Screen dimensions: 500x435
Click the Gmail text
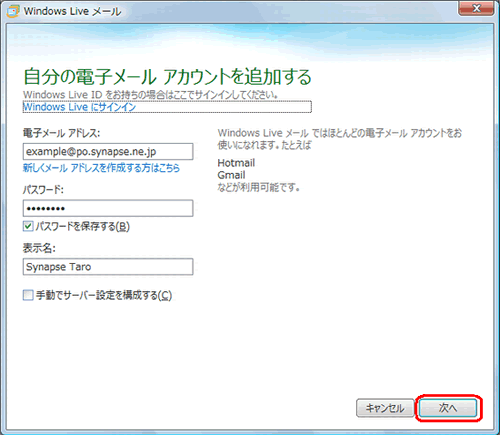pos(231,175)
